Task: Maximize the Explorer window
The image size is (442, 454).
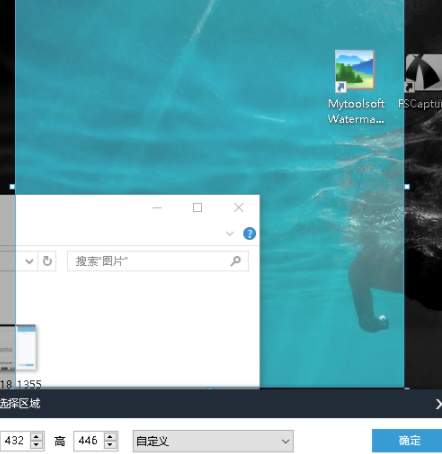Action: 197,208
